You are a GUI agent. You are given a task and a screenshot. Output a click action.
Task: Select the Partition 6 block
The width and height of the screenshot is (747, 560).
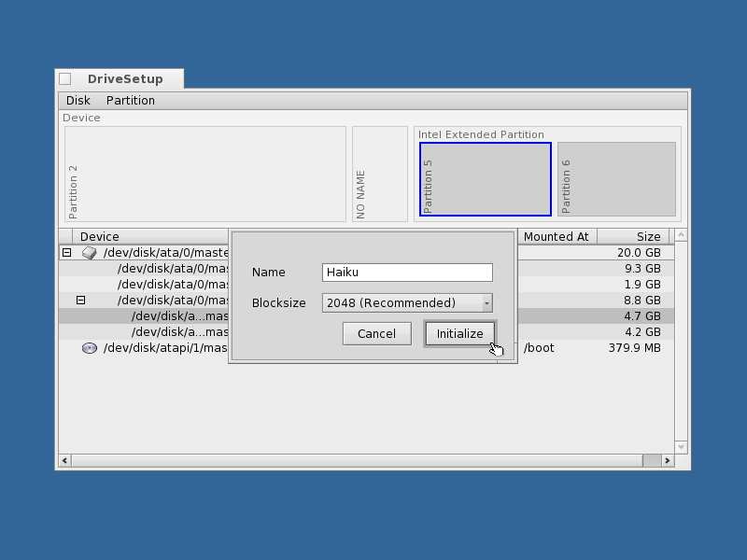click(617, 178)
